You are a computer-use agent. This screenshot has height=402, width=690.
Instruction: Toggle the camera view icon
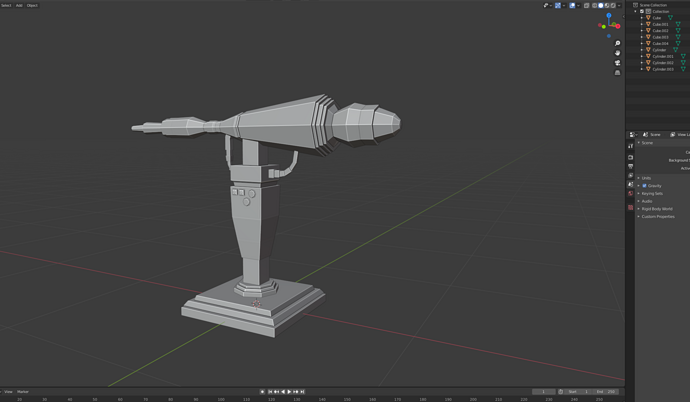pyautogui.click(x=617, y=62)
